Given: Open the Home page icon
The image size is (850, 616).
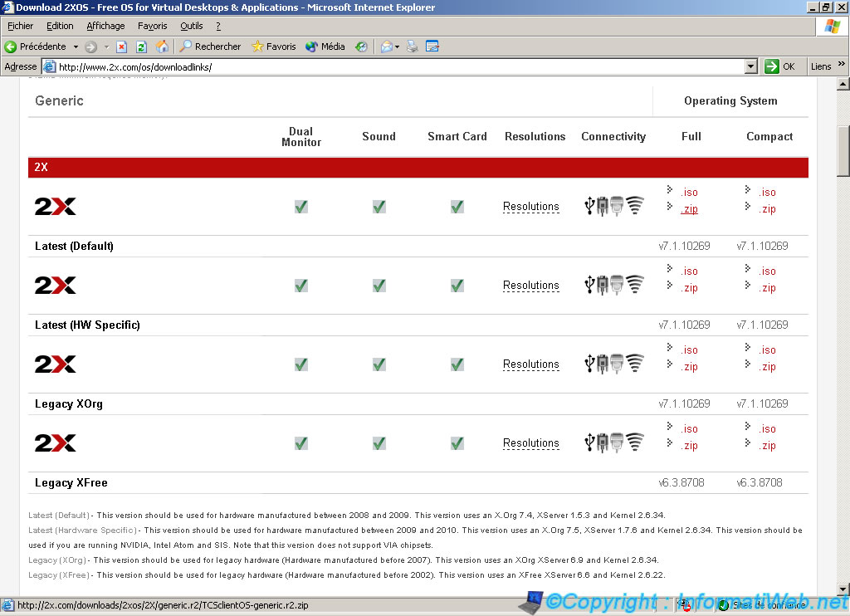Looking at the screenshot, I should point(162,46).
